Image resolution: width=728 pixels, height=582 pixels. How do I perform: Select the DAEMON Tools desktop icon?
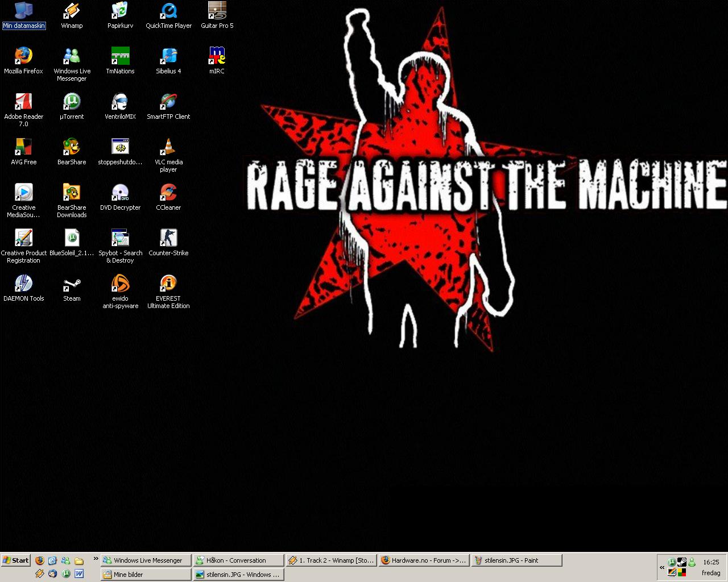point(23,288)
